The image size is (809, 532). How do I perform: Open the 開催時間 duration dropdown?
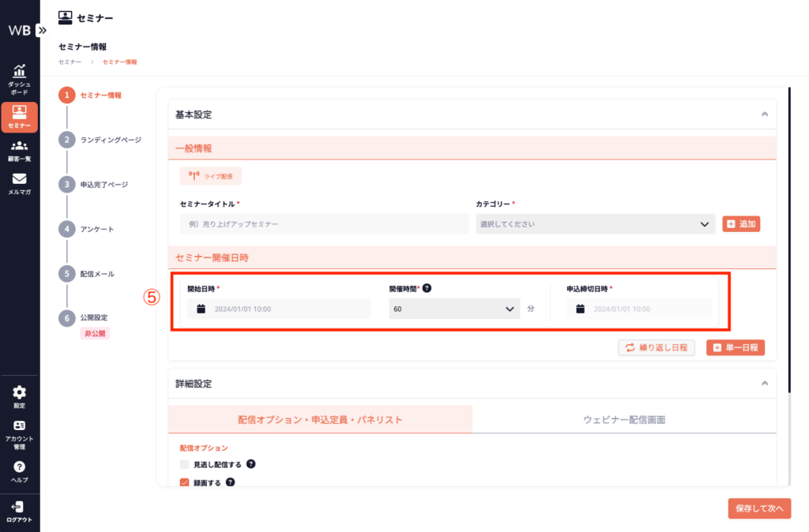(x=454, y=309)
